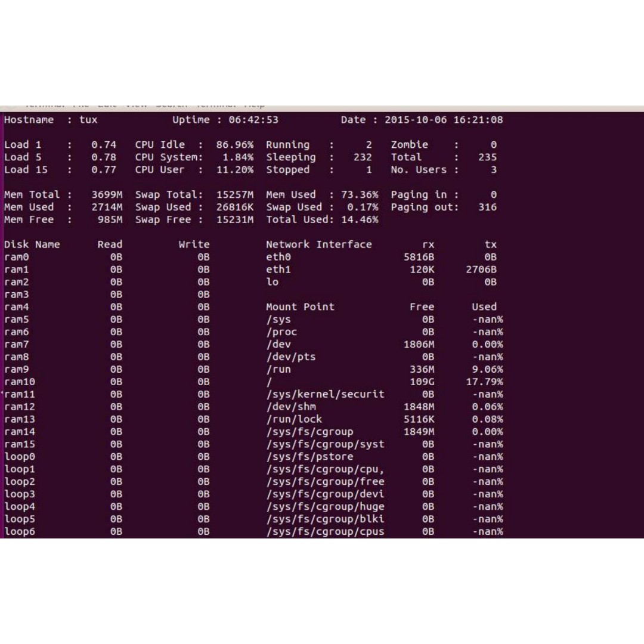Open the Search menu in menu bar
644x644 pixels.
(x=171, y=106)
